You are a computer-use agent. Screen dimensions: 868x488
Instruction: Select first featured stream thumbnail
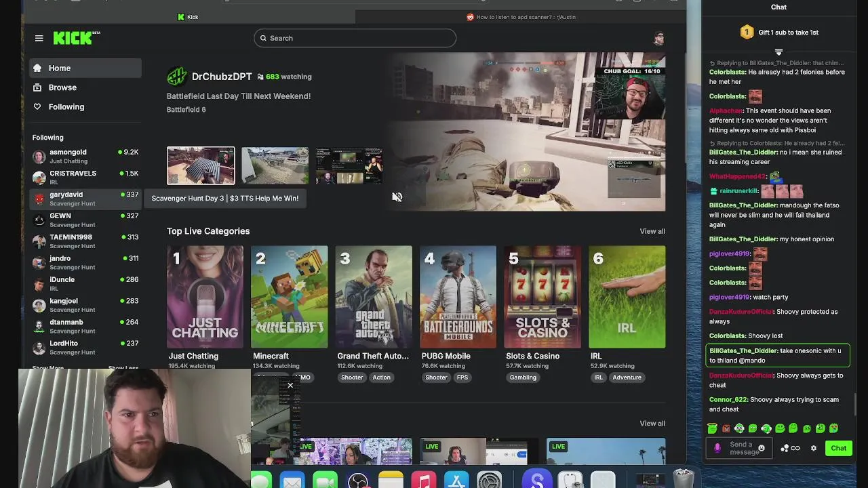[201, 165]
